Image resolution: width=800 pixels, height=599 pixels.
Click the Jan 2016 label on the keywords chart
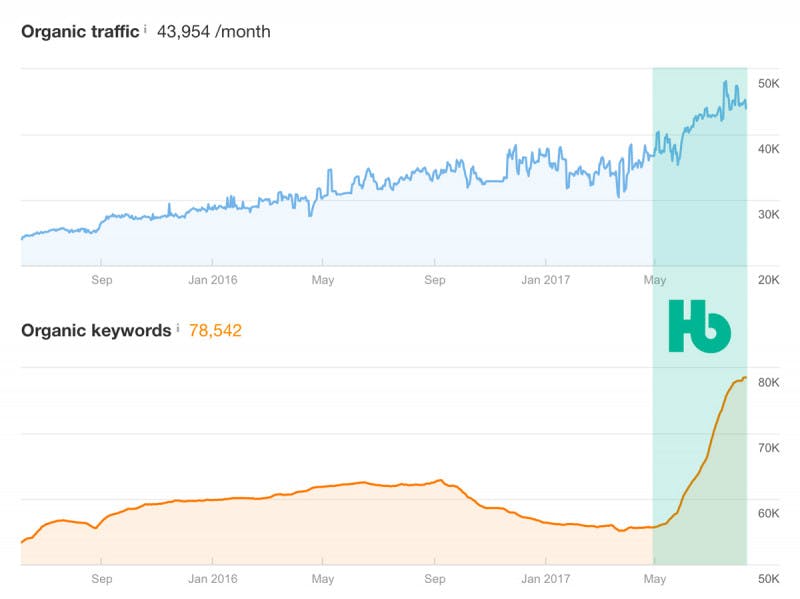click(213, 579)
